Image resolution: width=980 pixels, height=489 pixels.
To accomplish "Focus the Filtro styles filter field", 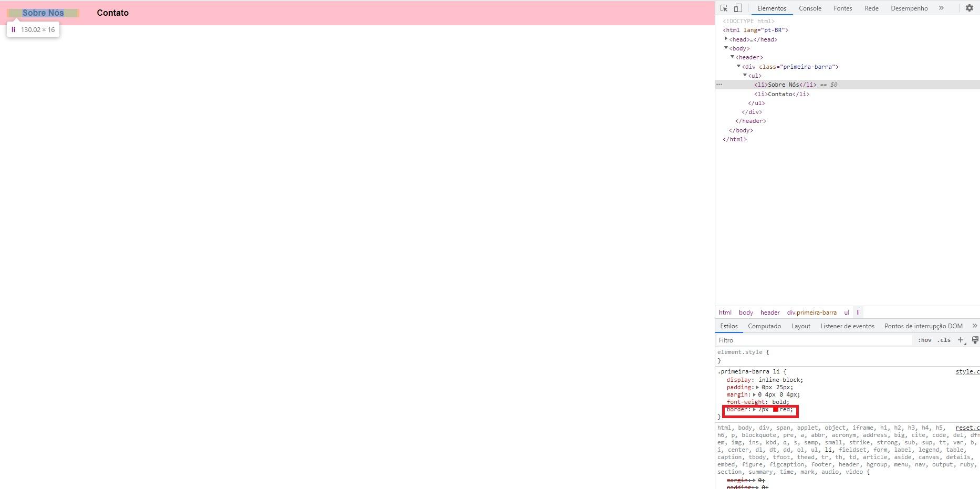I will point(814,340).
